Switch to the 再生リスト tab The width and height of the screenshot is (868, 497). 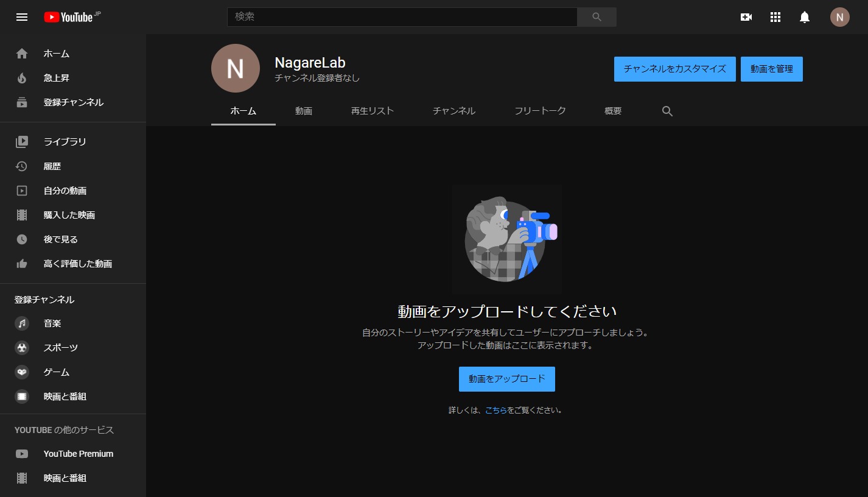(373, 111)
